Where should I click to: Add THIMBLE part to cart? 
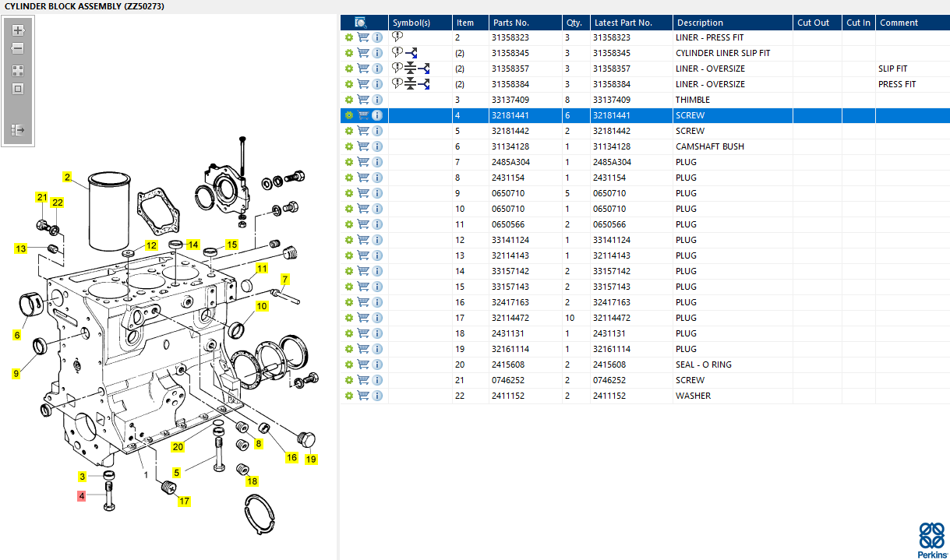tap(363, 100)
